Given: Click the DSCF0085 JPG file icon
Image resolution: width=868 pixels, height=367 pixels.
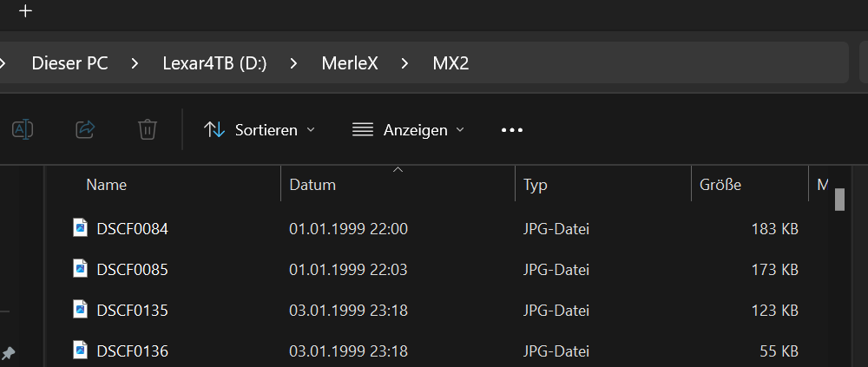Looking at the screenshot, I should 80,269.
